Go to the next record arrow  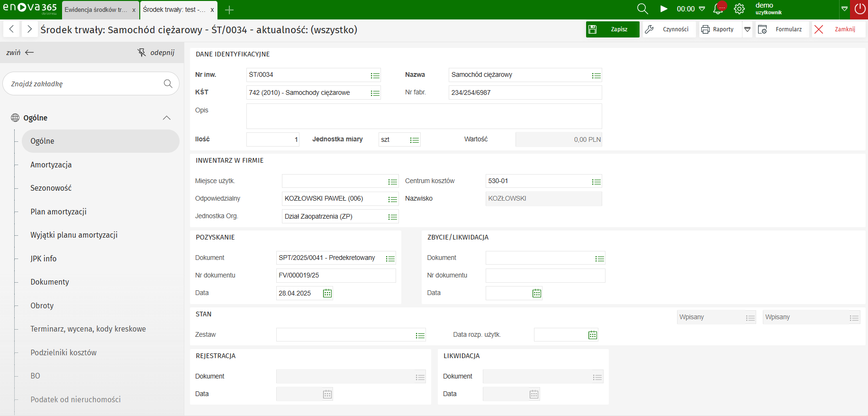[x=29, y=29]
